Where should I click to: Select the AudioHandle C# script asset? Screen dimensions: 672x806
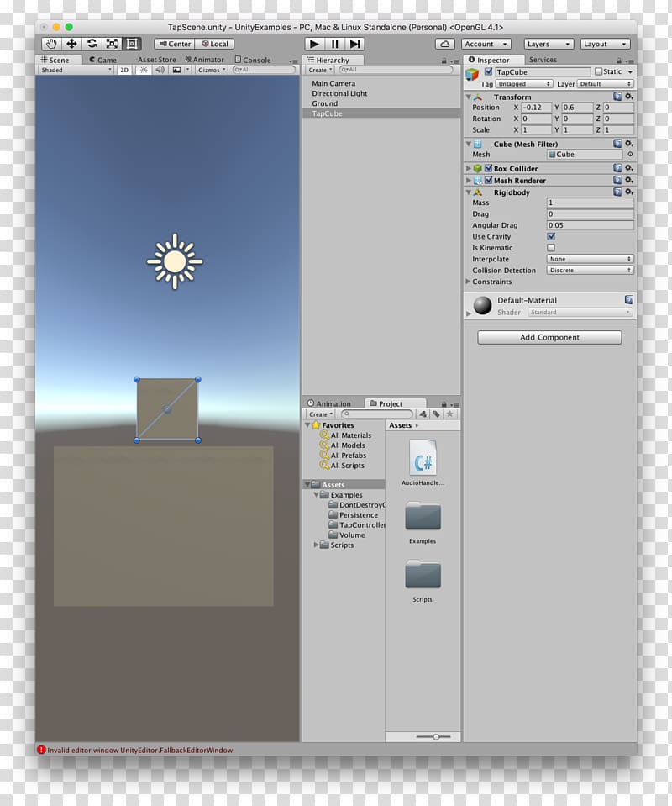423,462
